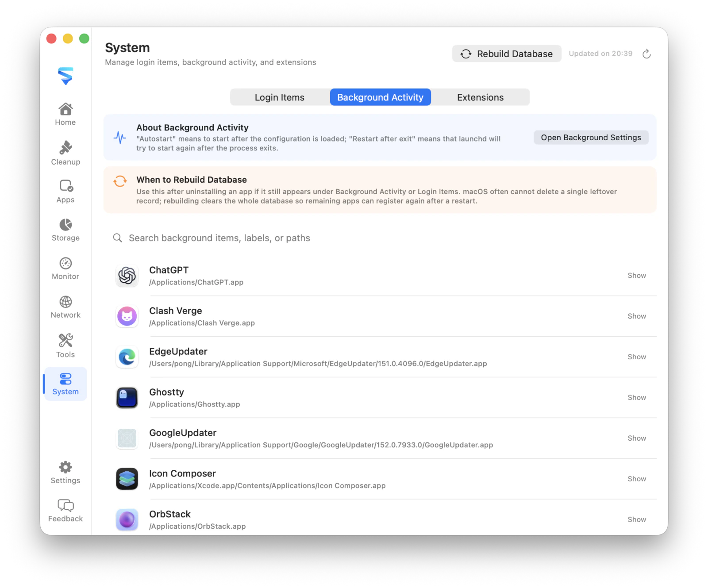Focus the search background items field

pos(381,238)
